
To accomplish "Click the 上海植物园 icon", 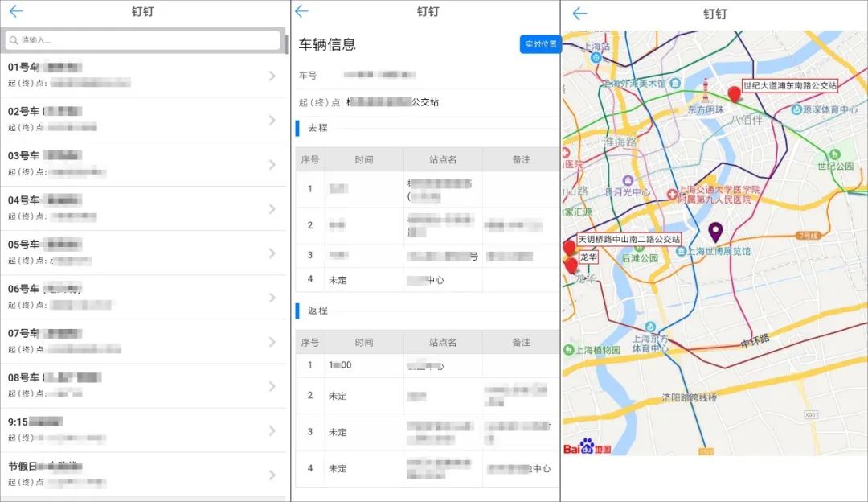I will 568,350.
